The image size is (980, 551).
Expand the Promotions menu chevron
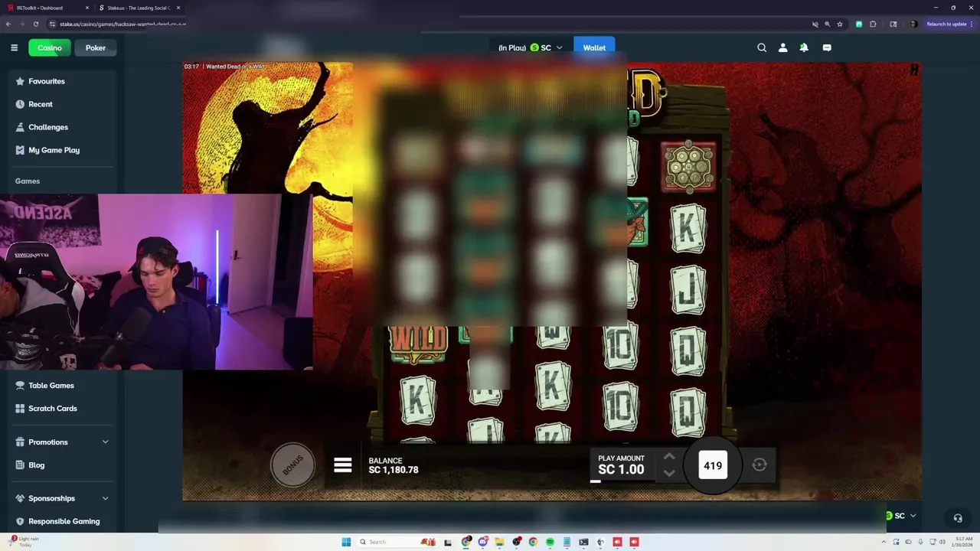(105, 442)
